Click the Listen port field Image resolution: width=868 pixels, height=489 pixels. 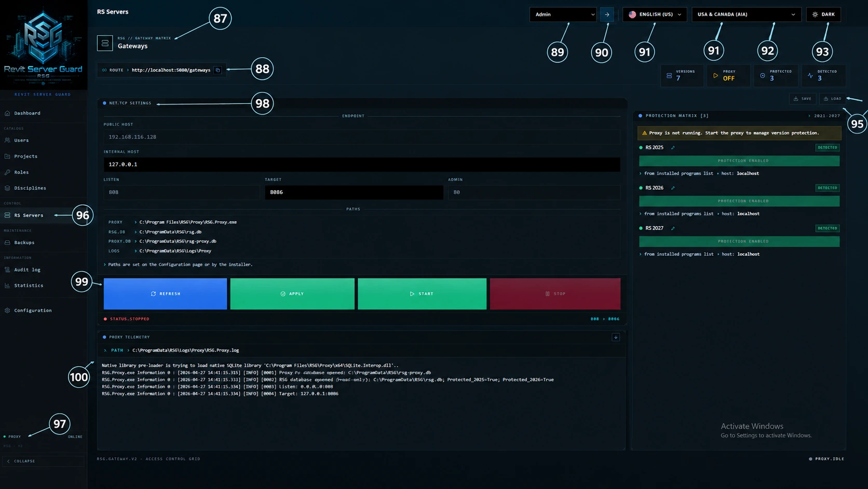coord(182,192)
